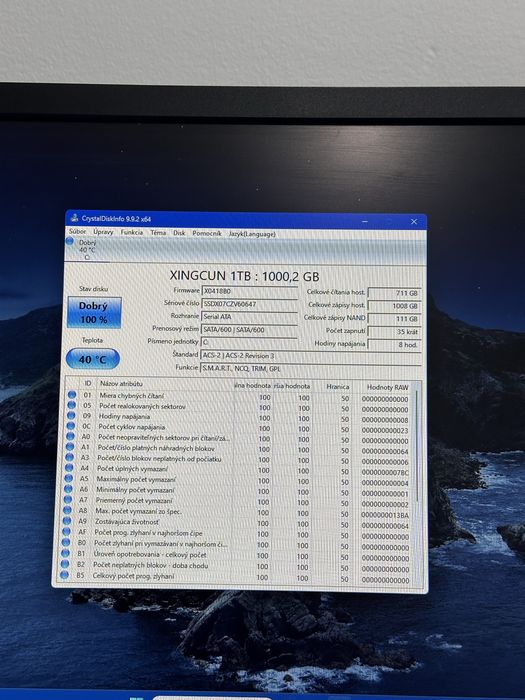The width and height of the screenshot is (525, 700).
Task: Click the Rozhranie field Serial ATA
Action: pos(250,317)
